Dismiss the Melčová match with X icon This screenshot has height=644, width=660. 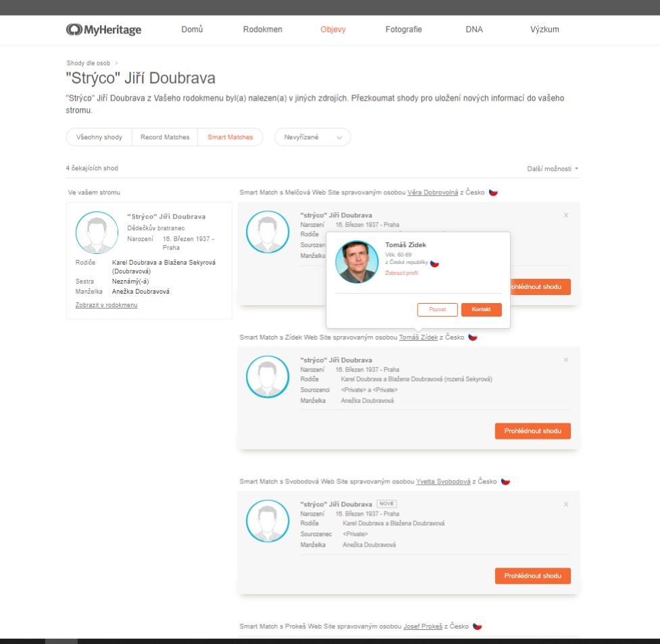[565, 215]
